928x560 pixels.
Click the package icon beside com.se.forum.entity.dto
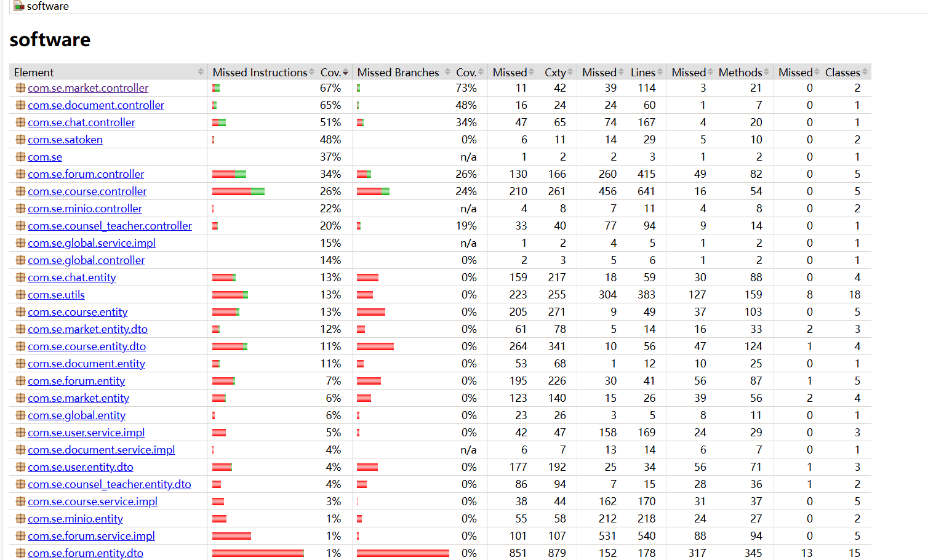[x=20, y=553]
